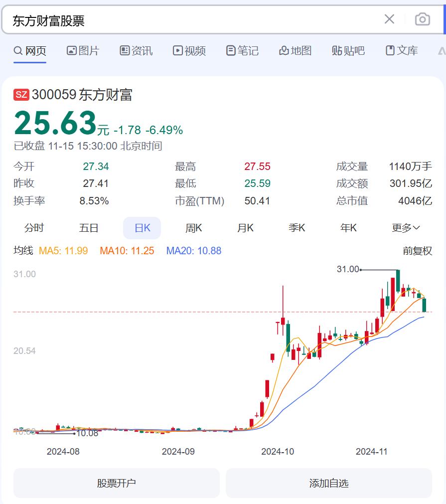The width and height of the screenshot is (446, 504).
Task: Click the 最低 value 25.59
Action: (x=257, y=183)
